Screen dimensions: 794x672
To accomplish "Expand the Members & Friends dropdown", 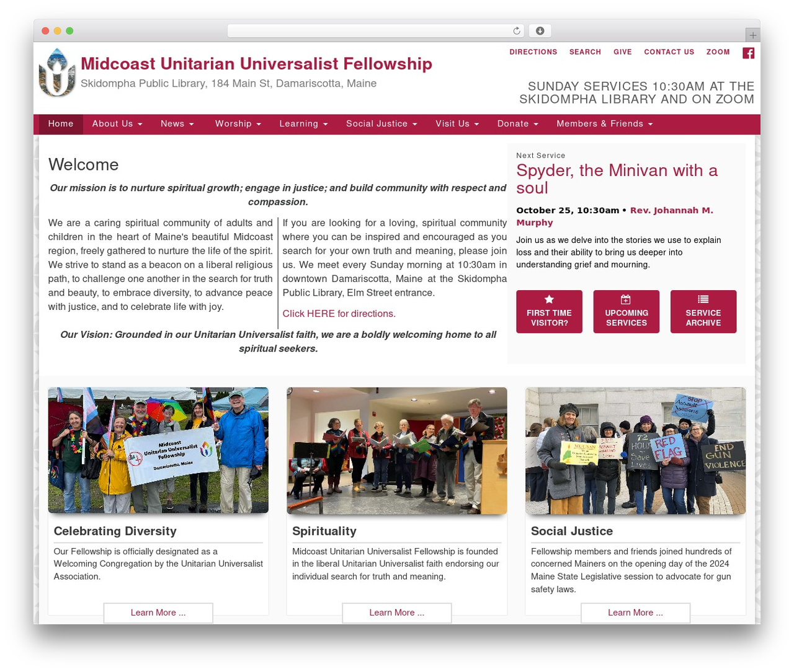I will [x=605, y=124].
